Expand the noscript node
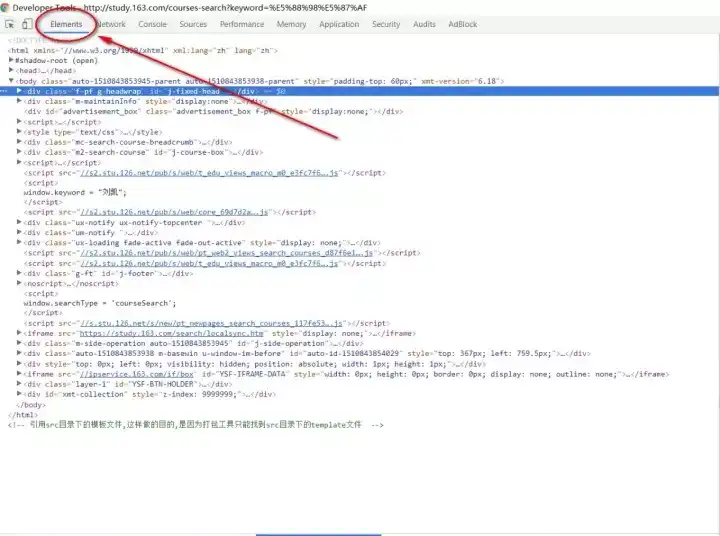The width and height of the screenshot is (720, 536). pyautogui.click(x=19, y=283)
